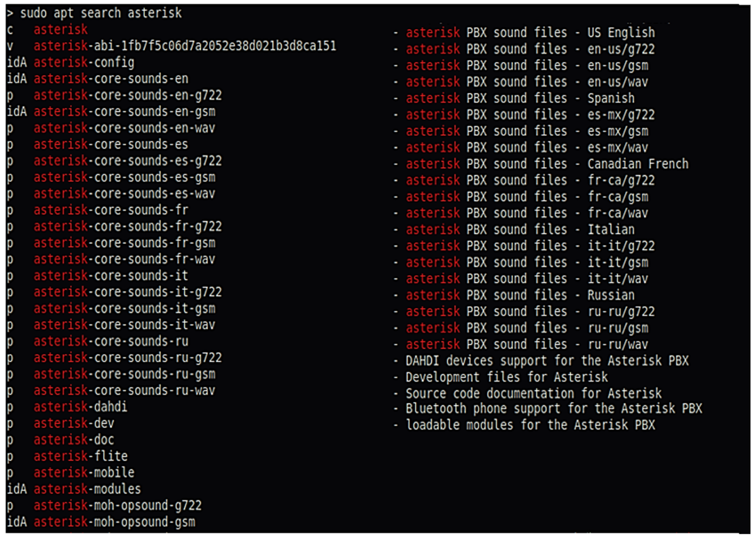Viewport: 756px width, 540px height.
Task: Click the asterisk-modules package name
Action: (87, 489)
